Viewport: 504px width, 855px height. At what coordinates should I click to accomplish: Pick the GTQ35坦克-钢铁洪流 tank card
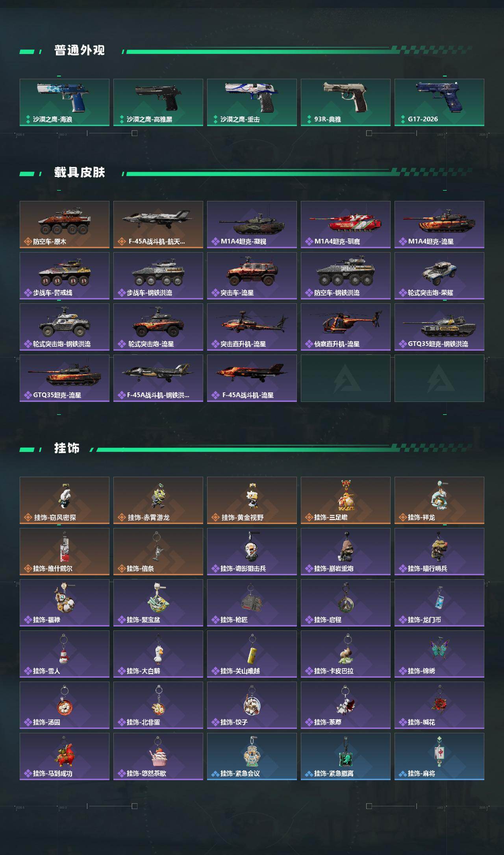coord(439,327)
